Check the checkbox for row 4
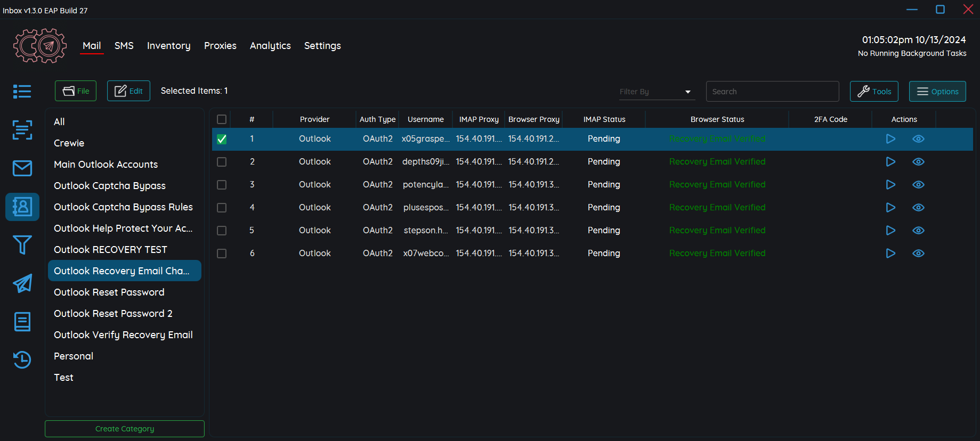The image size is (980, 441). point(222,208)
